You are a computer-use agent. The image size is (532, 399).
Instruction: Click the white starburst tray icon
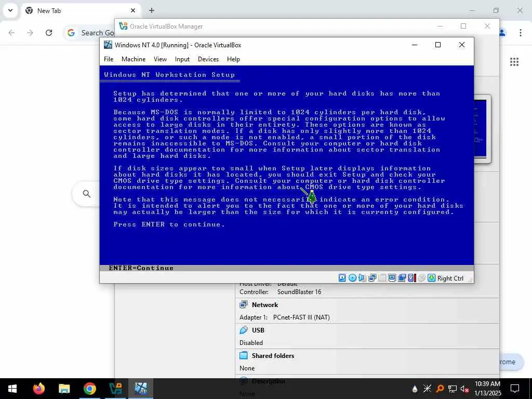427,389
